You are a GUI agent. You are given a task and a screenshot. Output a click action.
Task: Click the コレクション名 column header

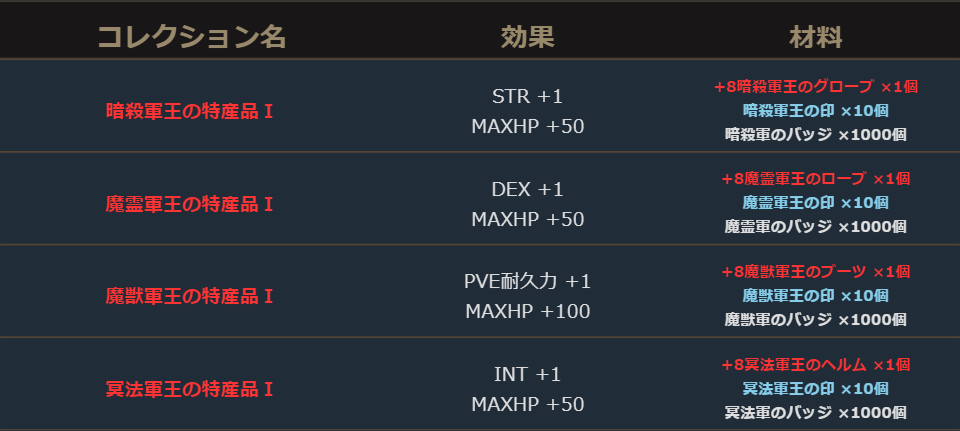click(191, 38)
